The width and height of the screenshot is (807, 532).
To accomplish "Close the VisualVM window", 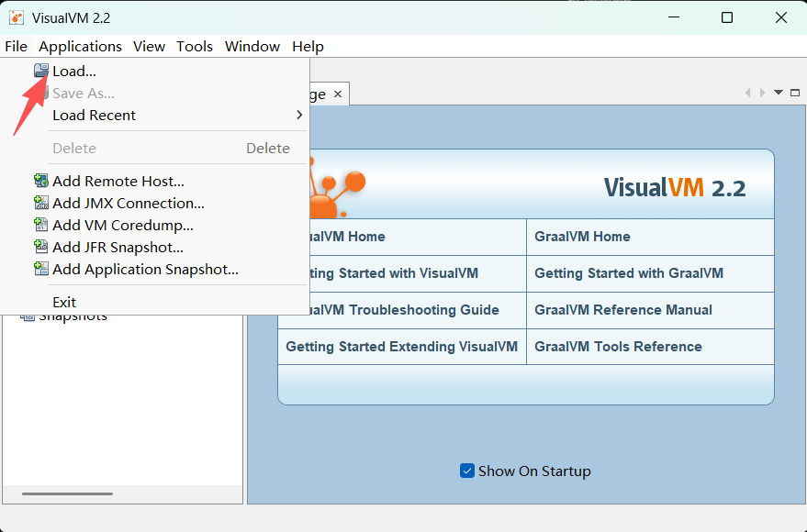I will click(x=780, y=17).
